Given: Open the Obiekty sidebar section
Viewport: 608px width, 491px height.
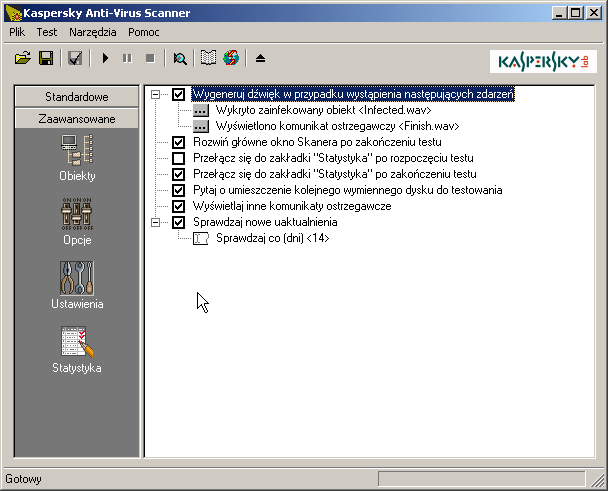Looking at the screenshot, I should pyautogui.click(x=77, y=157).
